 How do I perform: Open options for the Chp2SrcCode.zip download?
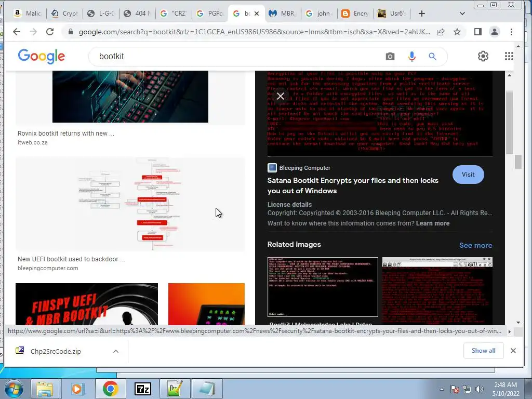[x=116, y=351]
